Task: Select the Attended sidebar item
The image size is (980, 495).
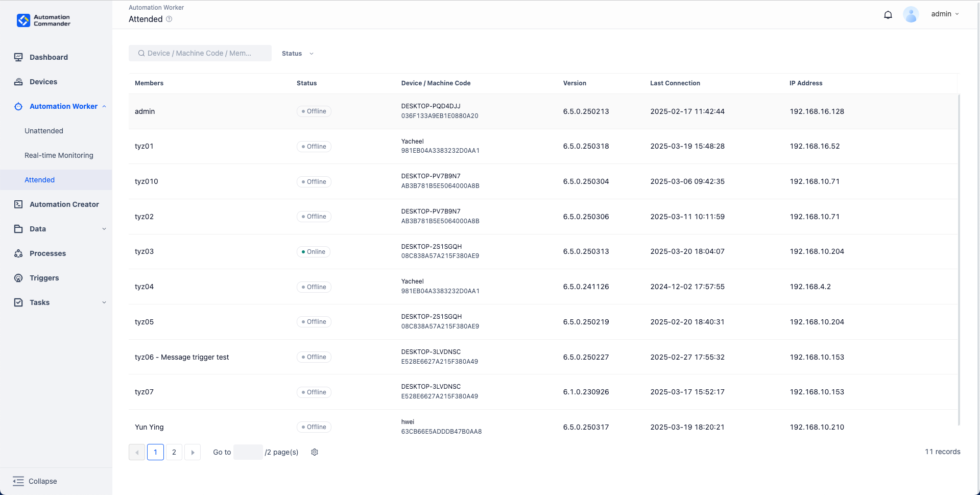Action: coord(56,180)
